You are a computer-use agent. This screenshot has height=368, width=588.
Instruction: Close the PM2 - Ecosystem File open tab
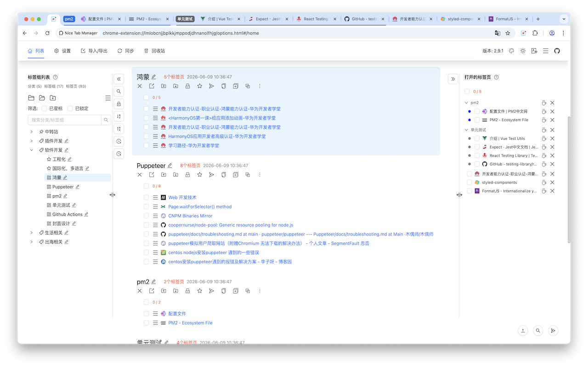point(552,120)
